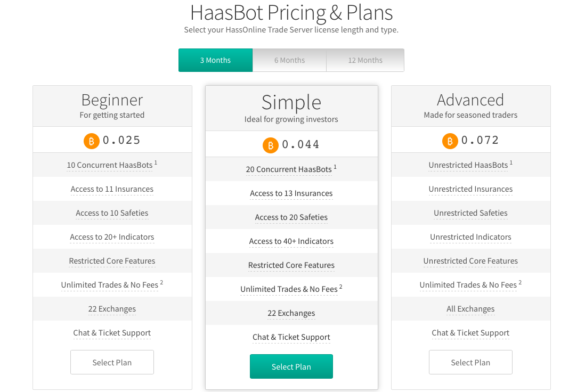The width and height of the screenshot is (585, 392).
Task: Click Unrestricted Insurances in Advanced plan
Action: [x=470, y=189]
